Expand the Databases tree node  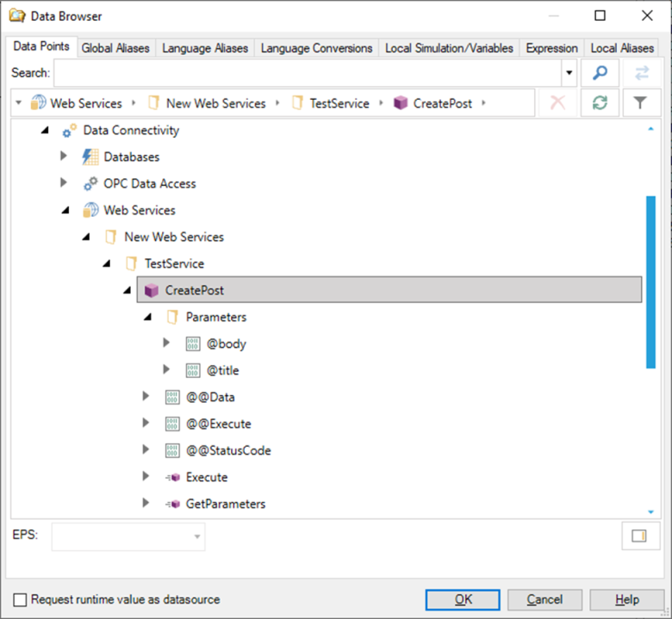[x=64, y=157]
